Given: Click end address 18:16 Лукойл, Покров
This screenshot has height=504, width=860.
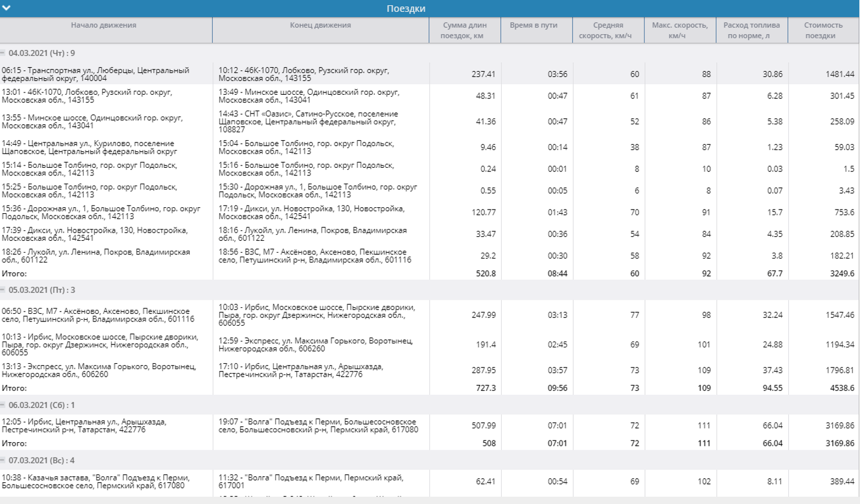Looking at the screenshot, I should 313,234.
